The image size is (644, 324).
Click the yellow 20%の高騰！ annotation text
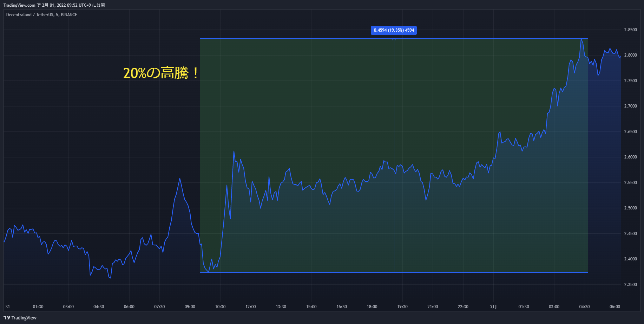pyautogui.click(x=162, y=73)
